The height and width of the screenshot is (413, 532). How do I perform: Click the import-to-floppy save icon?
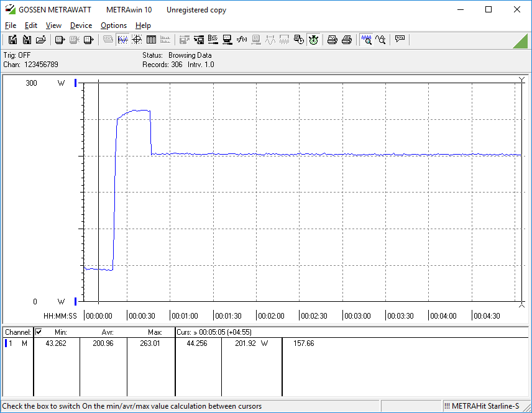27,40
